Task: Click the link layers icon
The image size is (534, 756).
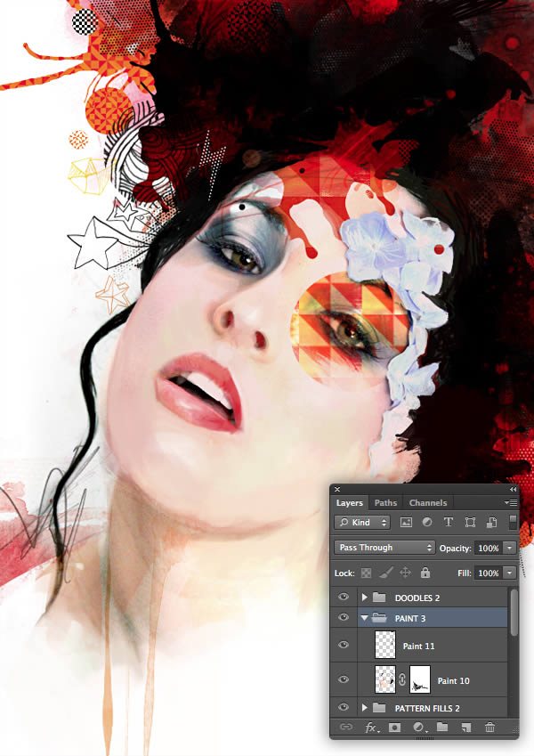Action: pos(346,727)
